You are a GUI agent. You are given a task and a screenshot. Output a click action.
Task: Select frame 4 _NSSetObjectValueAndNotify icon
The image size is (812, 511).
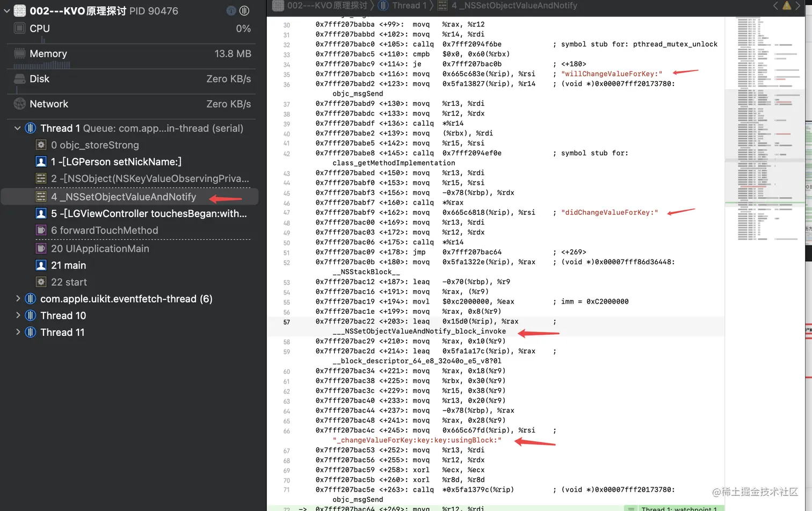41,197
